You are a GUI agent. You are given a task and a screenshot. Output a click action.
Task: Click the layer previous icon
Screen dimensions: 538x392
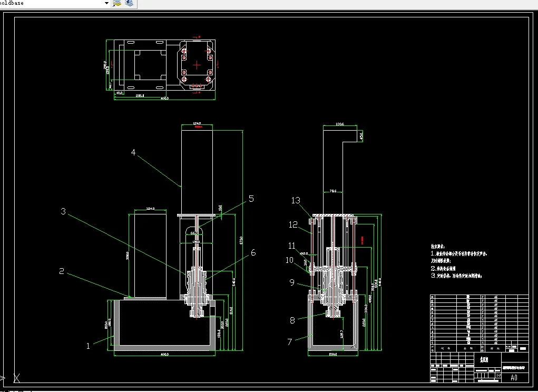[129, 3]
